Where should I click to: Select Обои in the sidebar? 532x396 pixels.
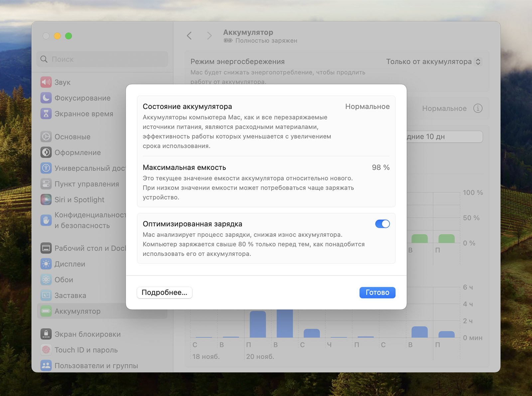64,280
